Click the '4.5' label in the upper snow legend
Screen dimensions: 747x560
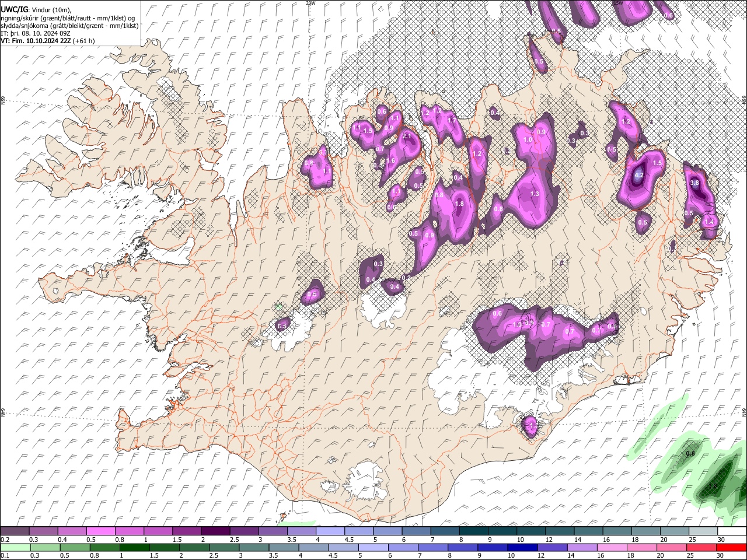coord(349,540)
